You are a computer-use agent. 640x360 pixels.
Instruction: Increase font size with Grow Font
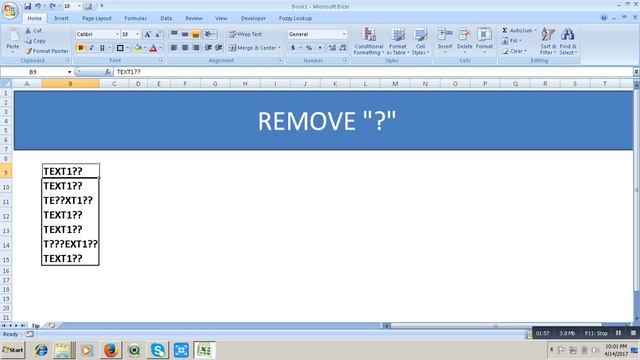tap(147, 34)
